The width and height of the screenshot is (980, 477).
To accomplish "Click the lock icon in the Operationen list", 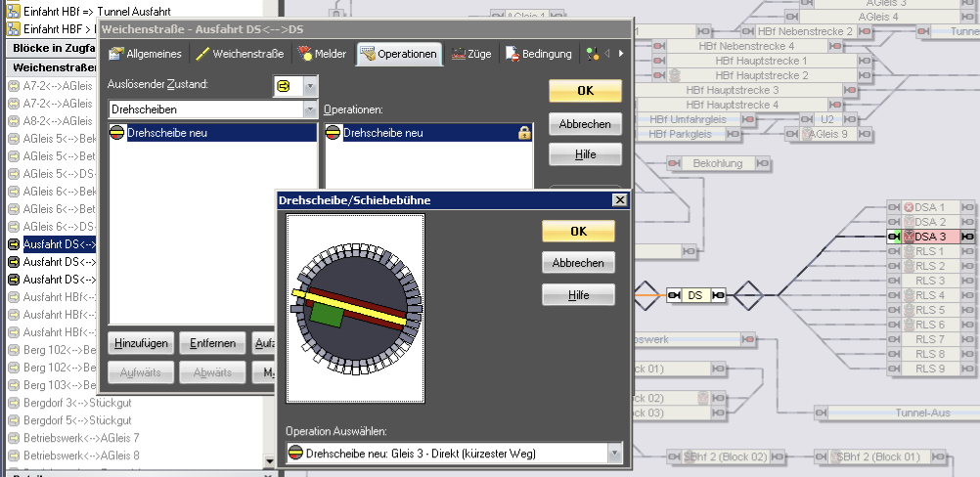I will [523, 133].
